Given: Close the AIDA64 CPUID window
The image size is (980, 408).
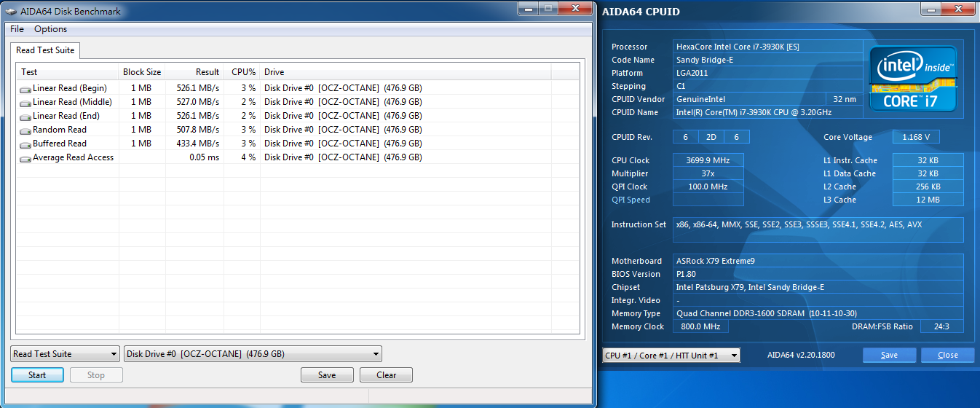Looking at the screenshot, I should [958, 8].
